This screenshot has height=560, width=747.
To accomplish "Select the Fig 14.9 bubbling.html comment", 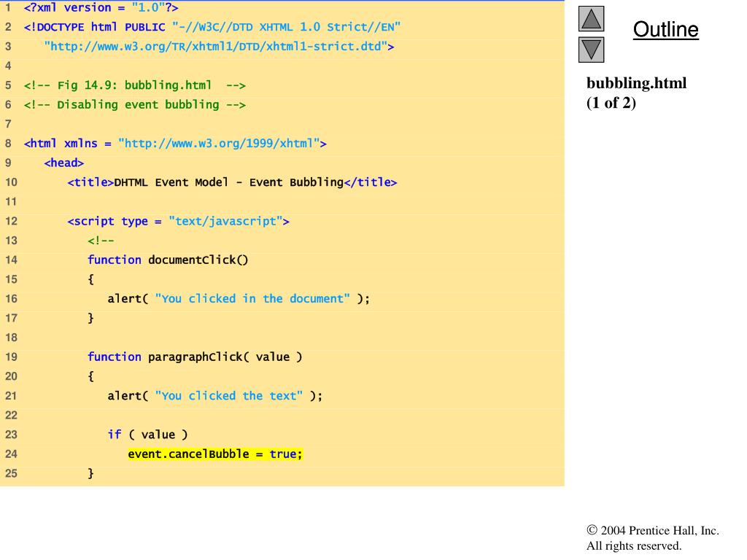I will click(x=135, y=85).
